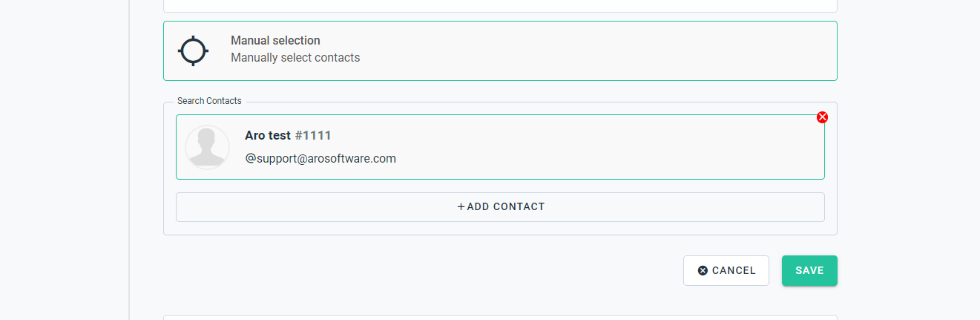
Task: Click the plus icon beside Add Contact
Action: coord(461,206)
